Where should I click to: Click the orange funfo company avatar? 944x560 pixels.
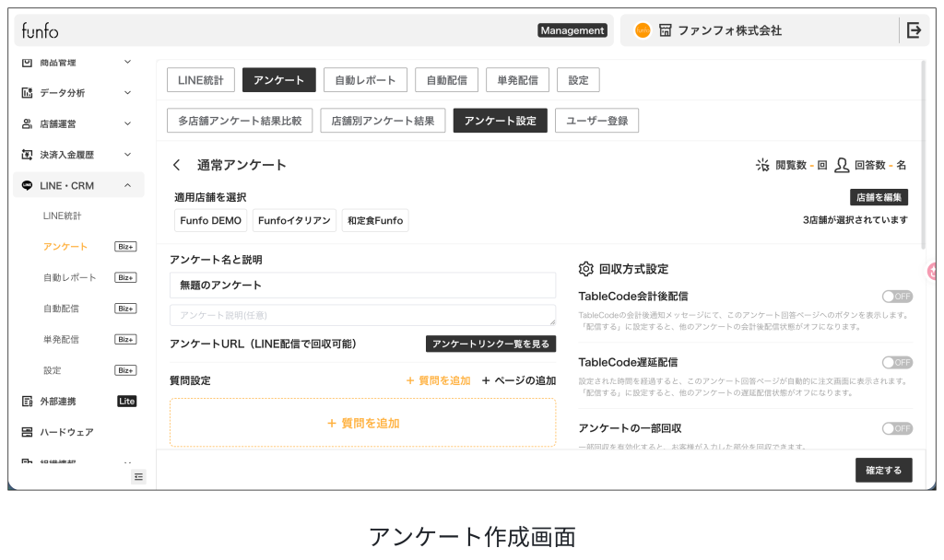(643, 30)
